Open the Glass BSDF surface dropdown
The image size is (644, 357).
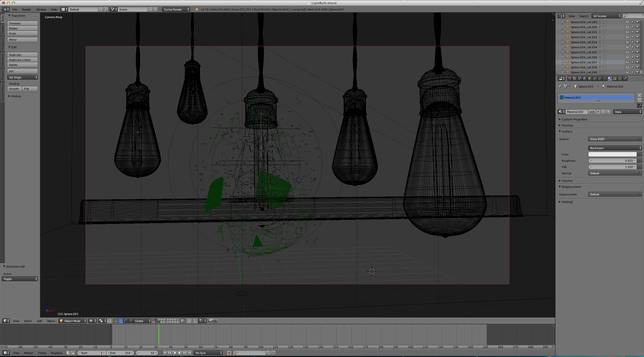click(x=615, y=139)
